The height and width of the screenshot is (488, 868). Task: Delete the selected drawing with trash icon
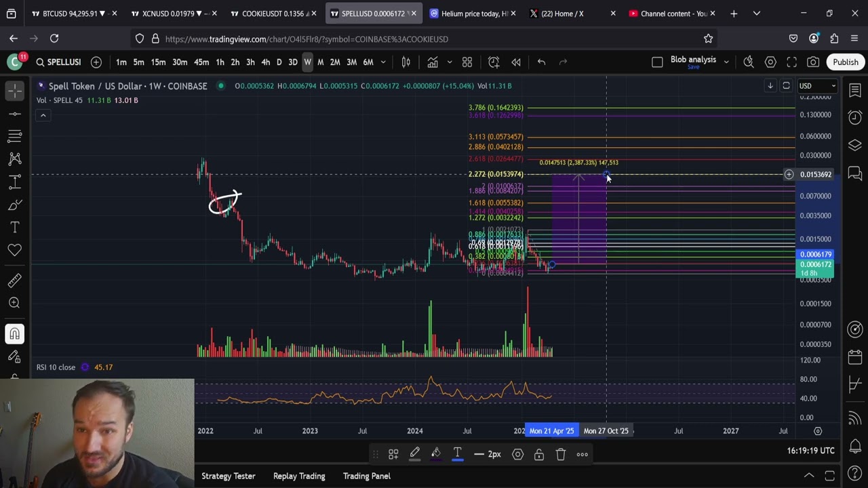coord(561,454)
